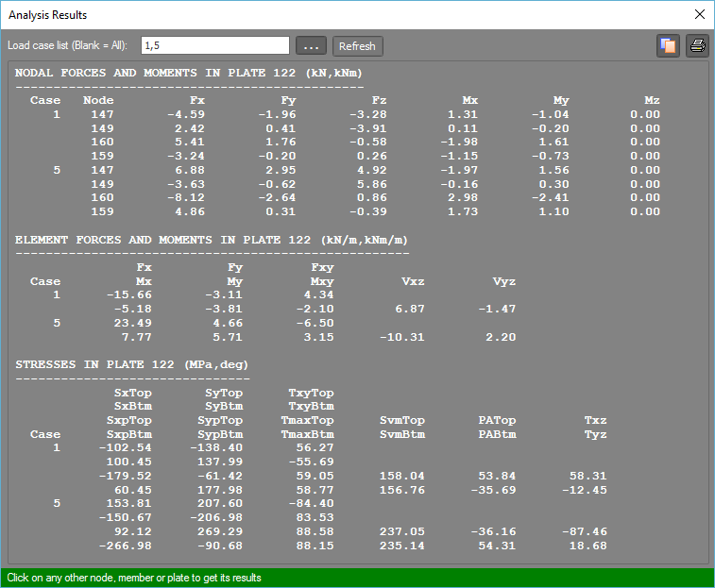Click the stress value -266.98

point(126,546)
